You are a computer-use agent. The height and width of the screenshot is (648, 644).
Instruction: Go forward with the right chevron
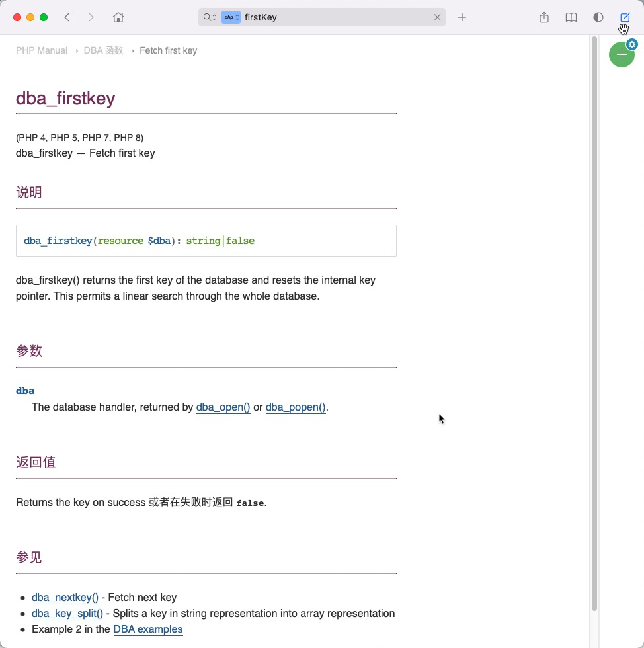coord(91,17)
